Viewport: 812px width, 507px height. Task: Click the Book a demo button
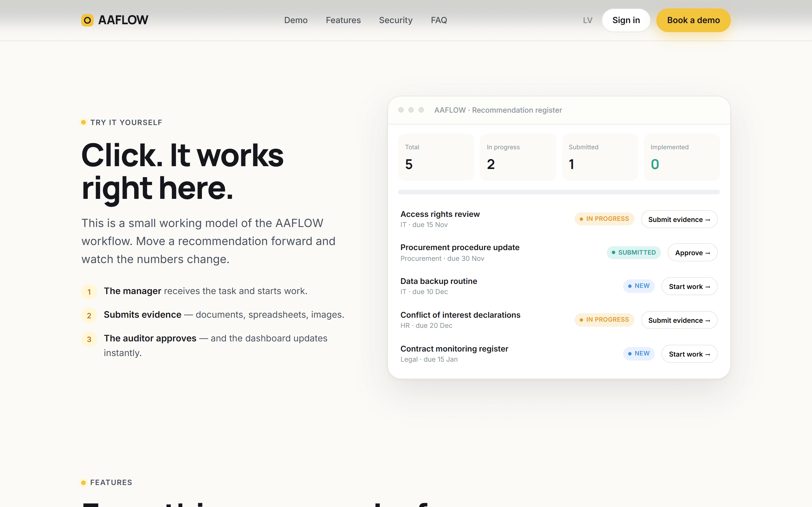pyautogui.click(x=693, y=21)
